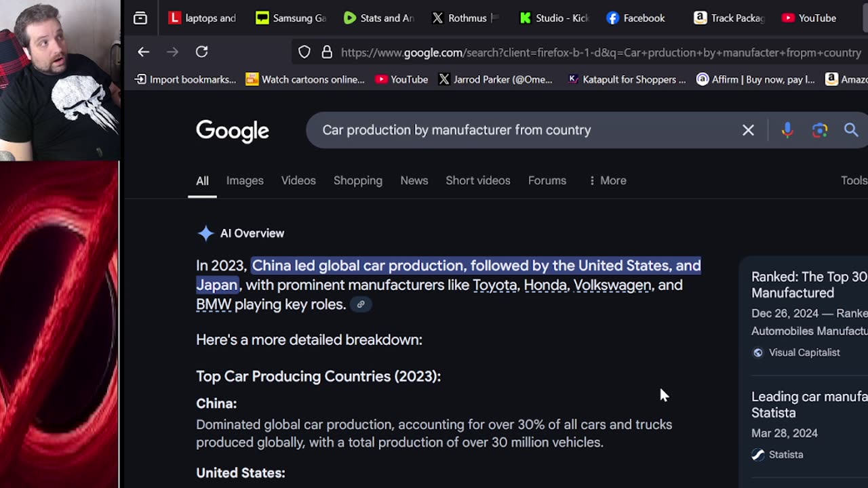Image resolution: width=868 pixels, height=488 pixels.
Task: Open Watch cartoons online bookmark
Action: tap(305, 79)
